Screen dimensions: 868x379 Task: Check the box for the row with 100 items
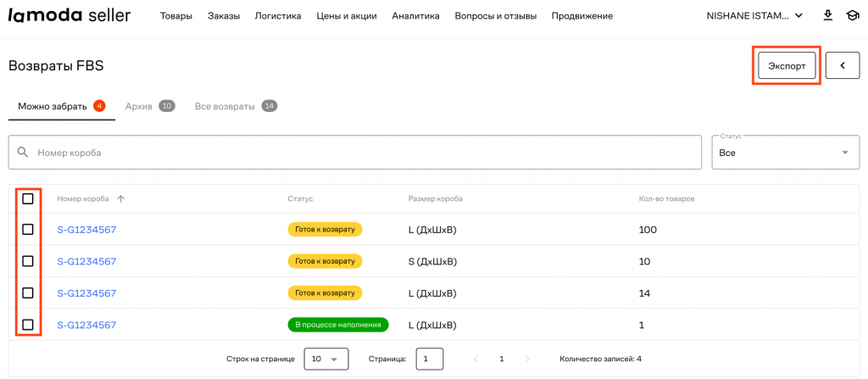coord(28,230)
